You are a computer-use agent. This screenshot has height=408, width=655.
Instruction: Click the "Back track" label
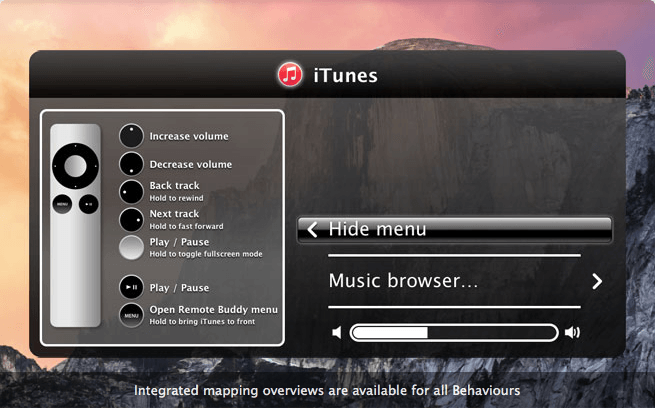174,185
